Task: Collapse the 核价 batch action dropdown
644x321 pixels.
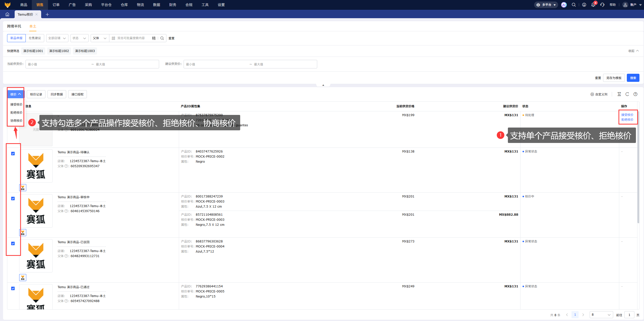Action: click(x=15, y=94)
